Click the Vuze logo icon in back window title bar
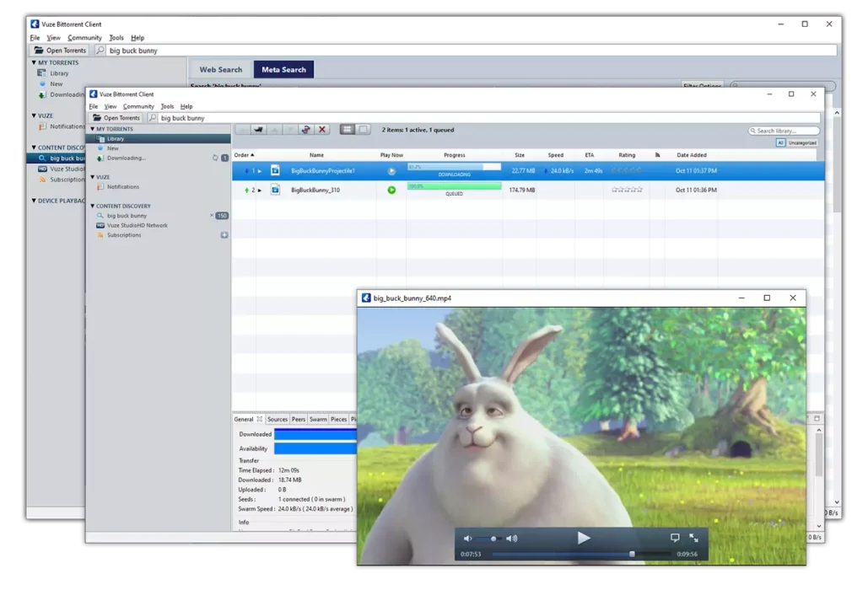 pyautogui.click(x=35, y=24)
